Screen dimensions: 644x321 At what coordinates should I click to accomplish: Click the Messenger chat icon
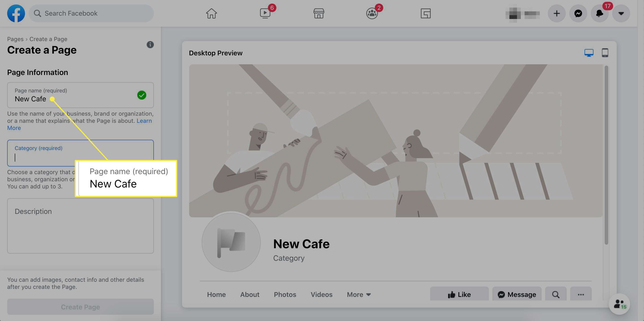click(578, 13)
